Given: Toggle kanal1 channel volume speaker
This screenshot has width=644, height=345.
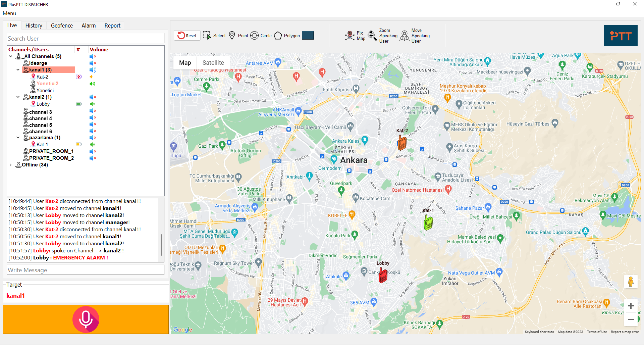Looking at the screenshot, I should point(93,70).
